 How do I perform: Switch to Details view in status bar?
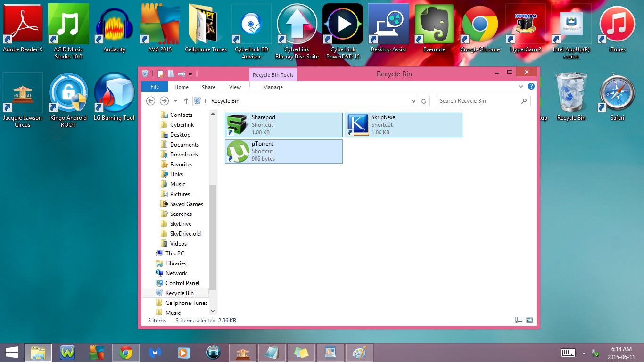[519, 320]
